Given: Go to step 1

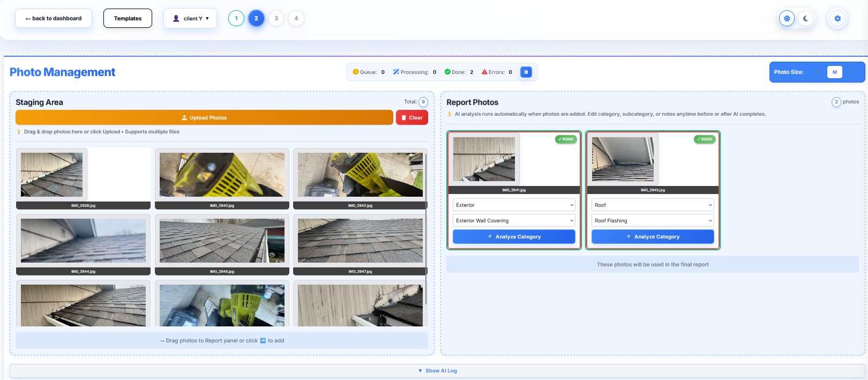Looking at the screenshot, I should point(236,18).
